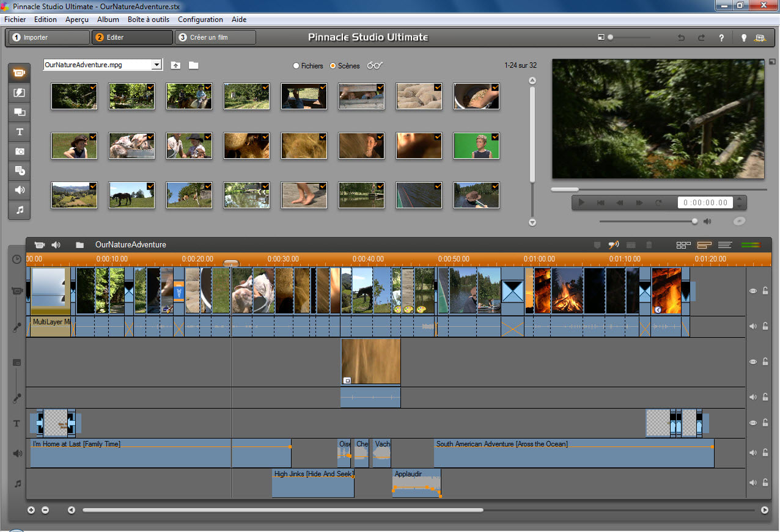The width and height of the screenshot is (780, 532).
Task: Click the glasses view icon beside Scènes
Action: pyautogui.click(x=375, y=65)
